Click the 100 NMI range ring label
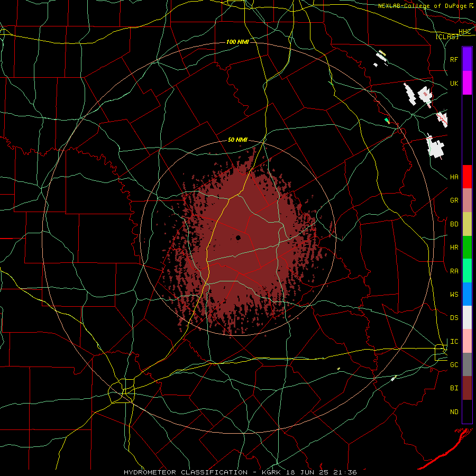476x476 pixels. pyautogui.click(x=237, y=42)
